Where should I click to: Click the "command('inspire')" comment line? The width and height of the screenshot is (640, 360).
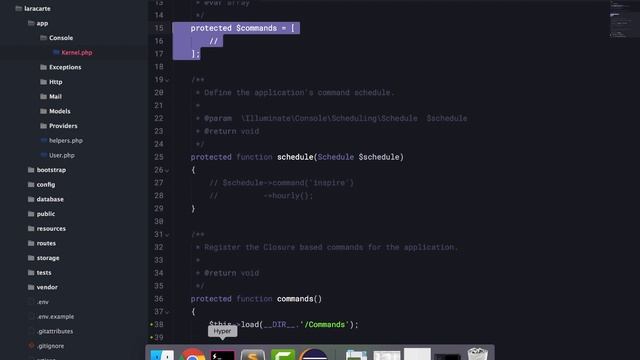tap(282, 182)
